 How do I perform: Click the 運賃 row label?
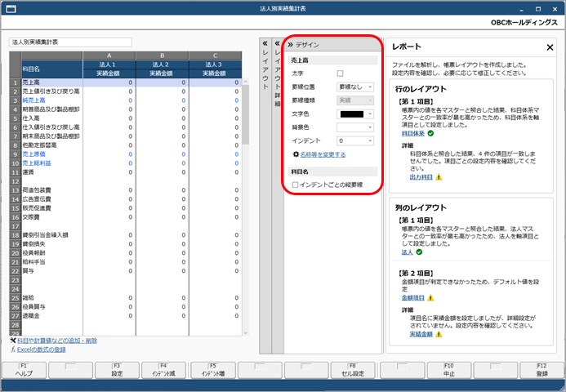coord(28,172)
